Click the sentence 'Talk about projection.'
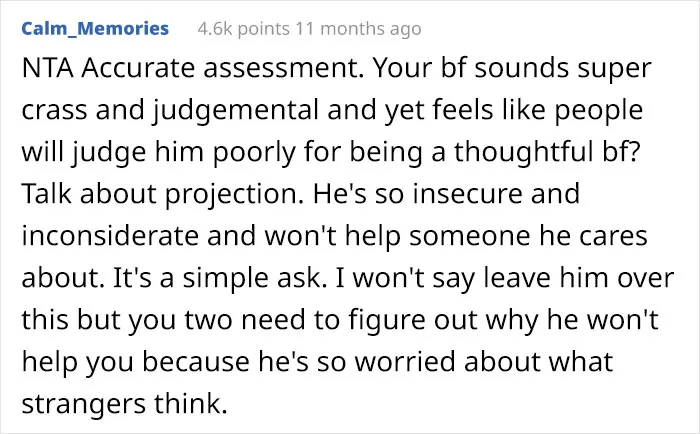 pyautogui.click(x=162, y=194)
